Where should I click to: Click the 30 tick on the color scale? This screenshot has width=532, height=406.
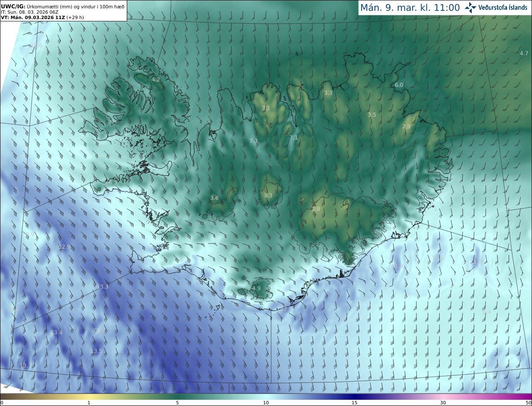tap(443, 403)
